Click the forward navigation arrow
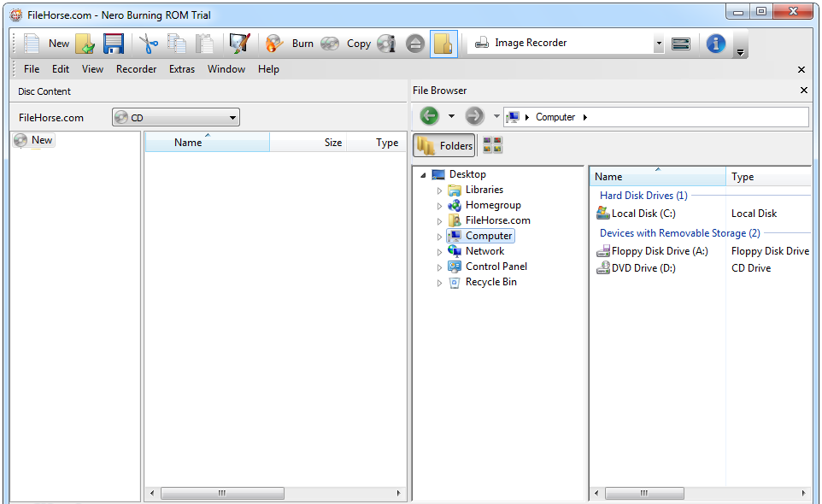 point(474,116)
